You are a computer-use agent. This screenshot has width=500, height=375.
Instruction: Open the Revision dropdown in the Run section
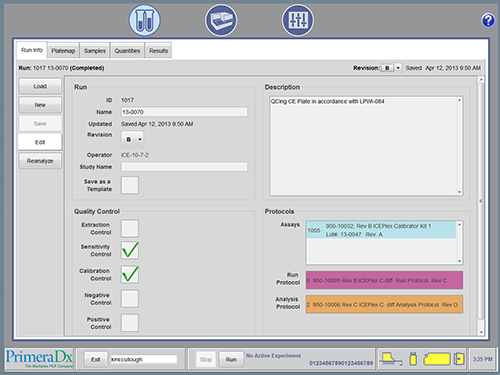[x=133, y=139]
